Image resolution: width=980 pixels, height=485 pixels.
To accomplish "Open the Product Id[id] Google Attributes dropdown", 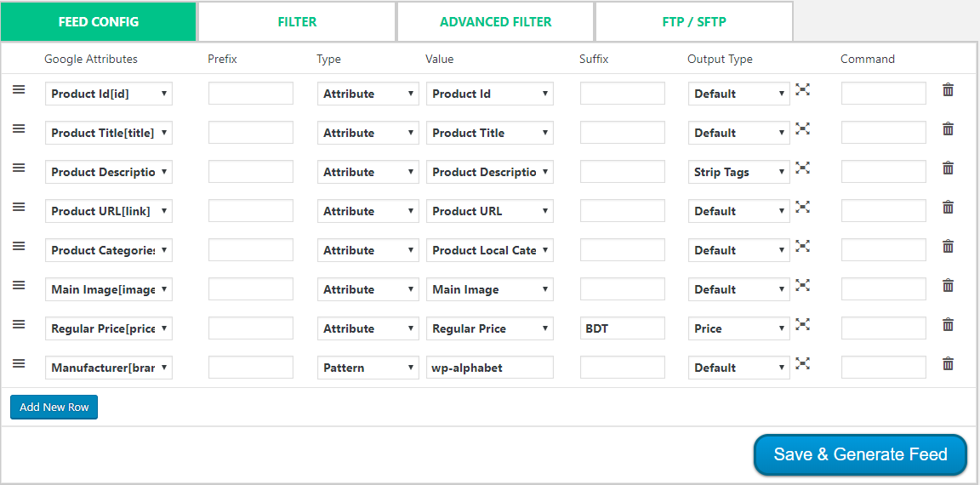I will (x=109, y=94).
